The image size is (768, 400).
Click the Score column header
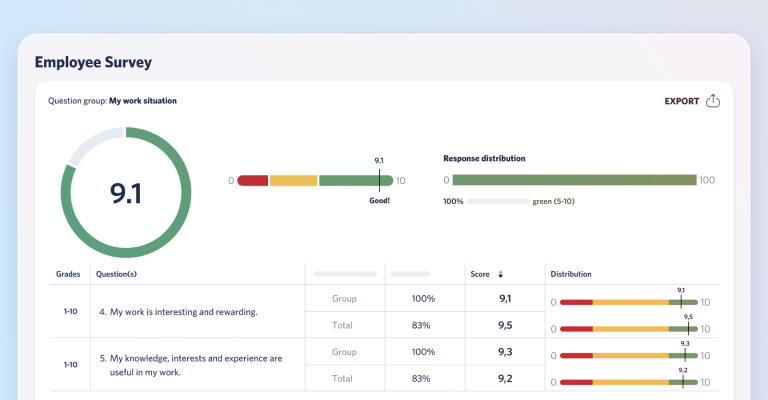(x=480, y=274)
